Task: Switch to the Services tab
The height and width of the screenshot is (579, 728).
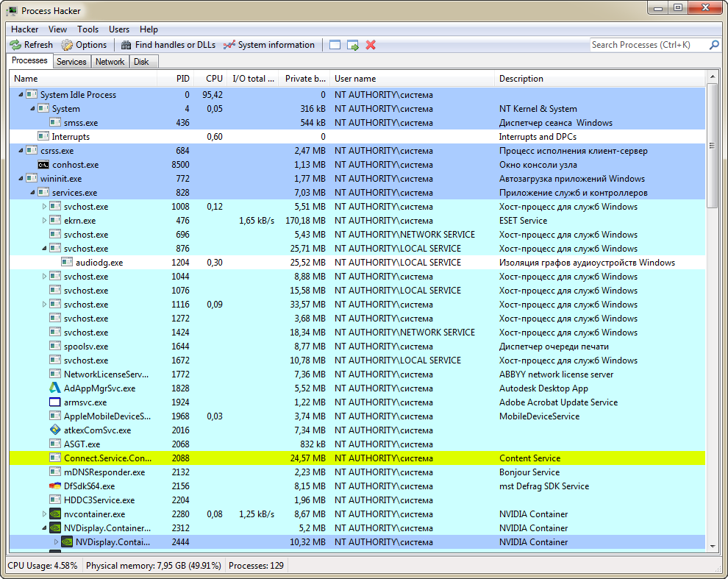Action: click(x=71, y=62)
